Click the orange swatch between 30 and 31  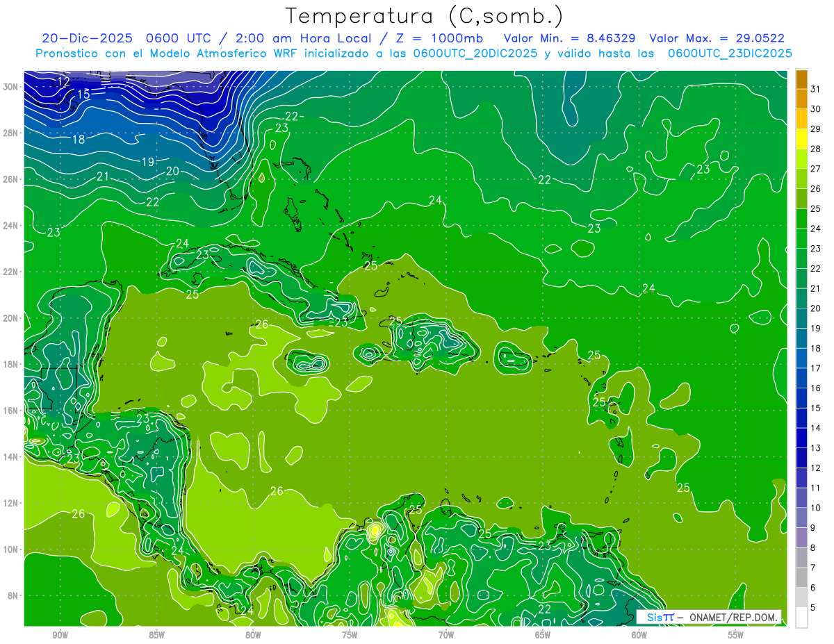click(802, 99)
